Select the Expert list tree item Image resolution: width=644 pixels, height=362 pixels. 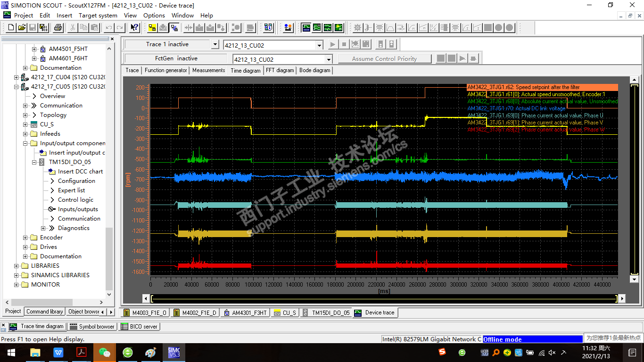pyautogui.click(x=71, y=190)
